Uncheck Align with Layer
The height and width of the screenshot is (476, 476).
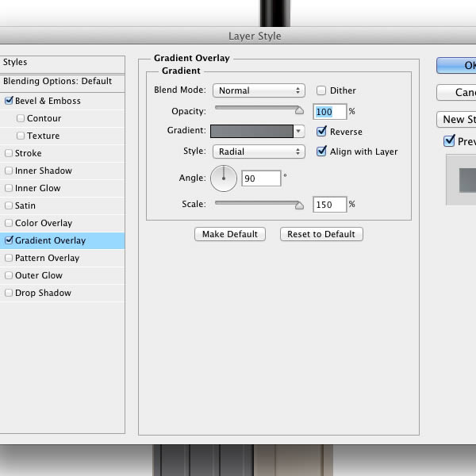(x=321, y=151)
